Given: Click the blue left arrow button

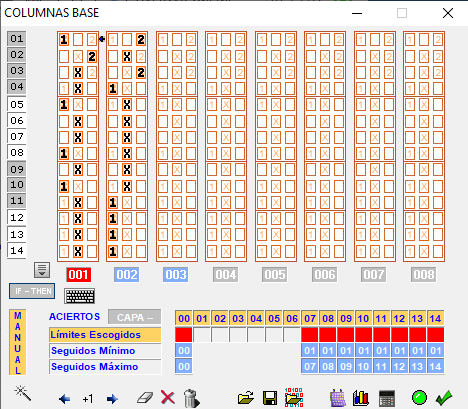Looking at the screenshot, I should click(x=64, y=399).
